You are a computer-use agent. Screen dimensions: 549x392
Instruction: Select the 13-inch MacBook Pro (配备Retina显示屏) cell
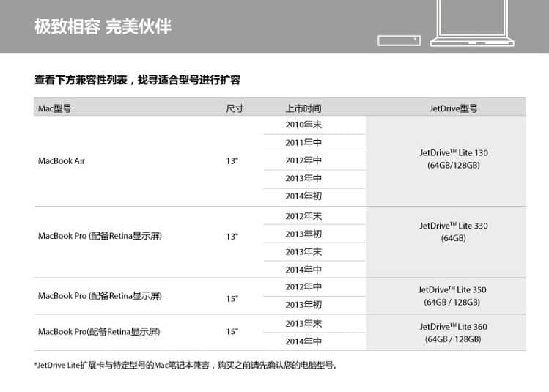pos(100,236)
